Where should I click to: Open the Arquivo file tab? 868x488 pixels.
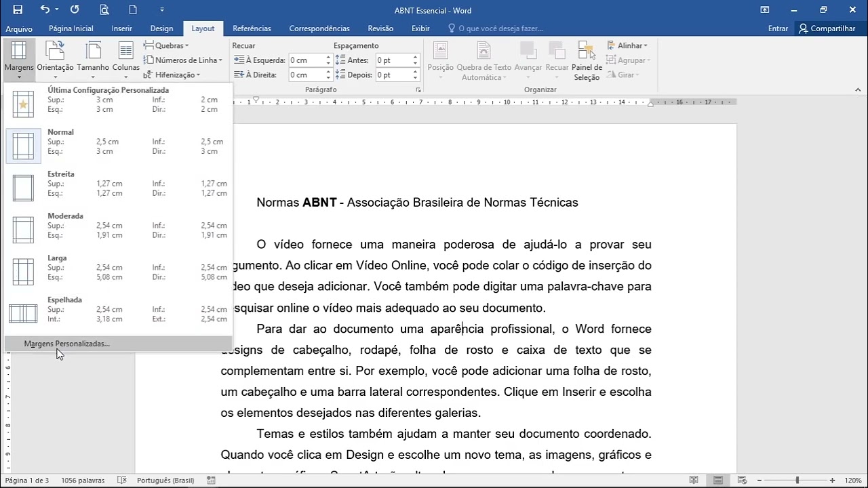19,28
